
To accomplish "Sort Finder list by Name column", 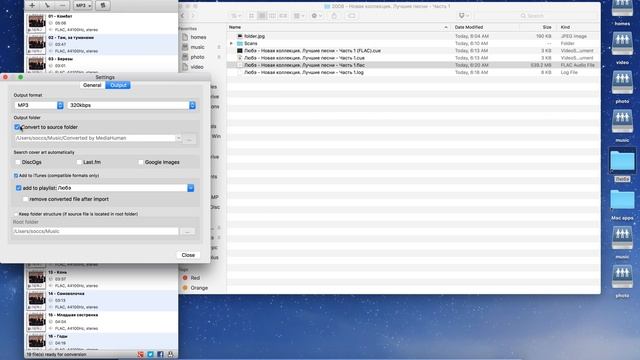I will coord(339,27).
